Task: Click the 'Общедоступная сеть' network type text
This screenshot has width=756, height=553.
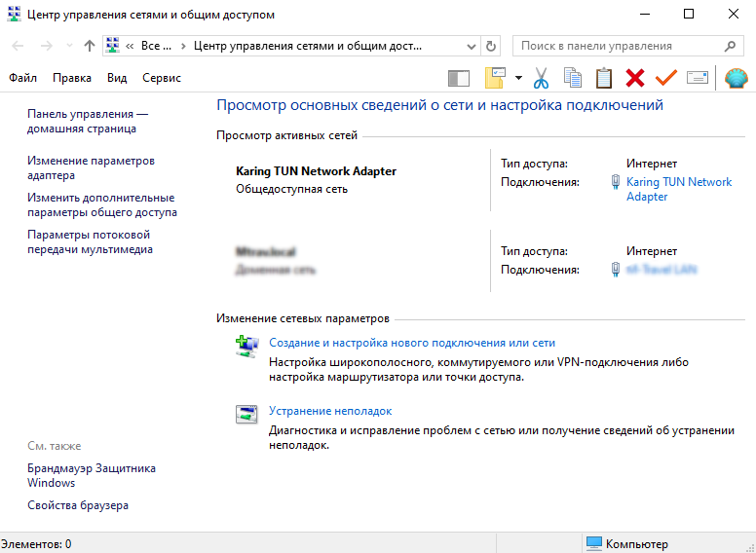Action: 291,189
